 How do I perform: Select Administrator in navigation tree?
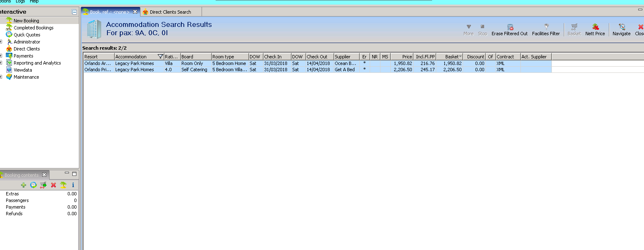tap(27, 42)
